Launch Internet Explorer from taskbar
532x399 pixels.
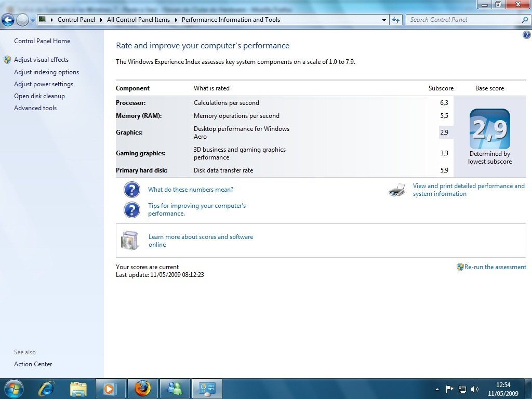pos(46,389)
